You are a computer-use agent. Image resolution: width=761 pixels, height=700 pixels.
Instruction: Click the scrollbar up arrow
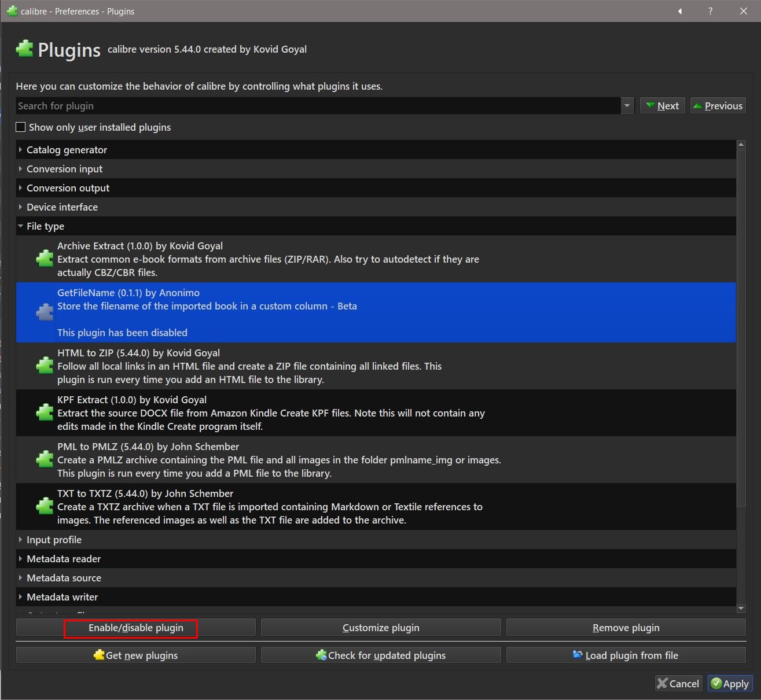[x=741, y=145]
